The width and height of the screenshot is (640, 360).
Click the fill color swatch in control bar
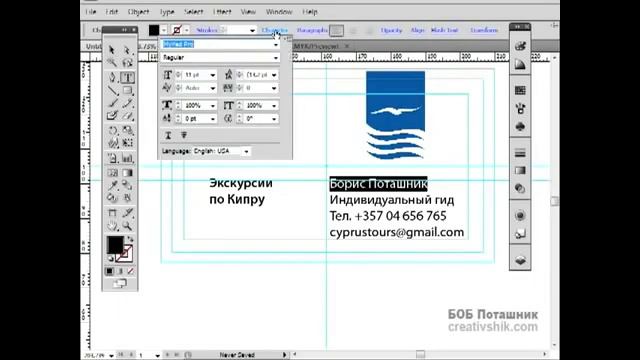[x=154, y=30]
